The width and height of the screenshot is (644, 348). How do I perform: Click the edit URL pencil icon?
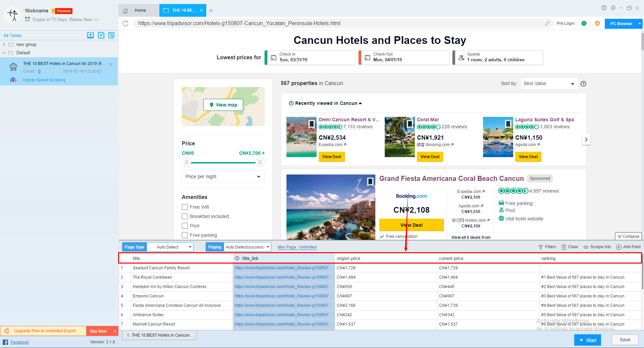coord(547,23)
